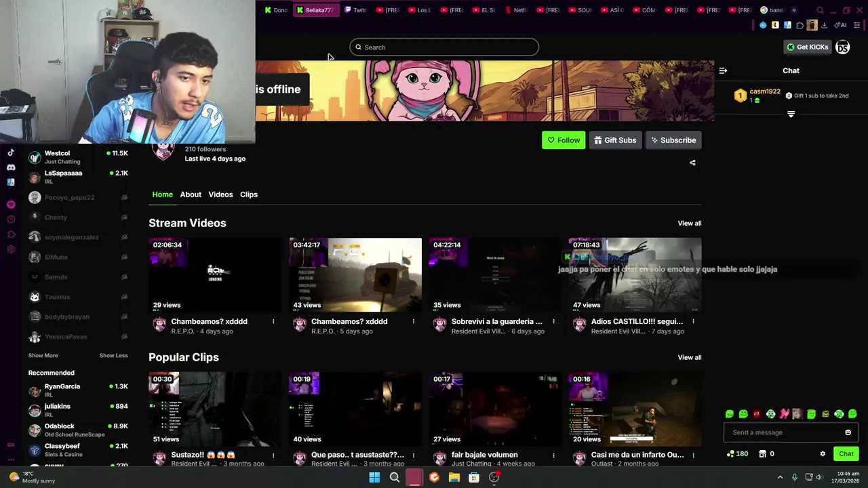This screenshot has height=488, width=868.
Task: Open Windows Start menu
Action: point(374,477)
